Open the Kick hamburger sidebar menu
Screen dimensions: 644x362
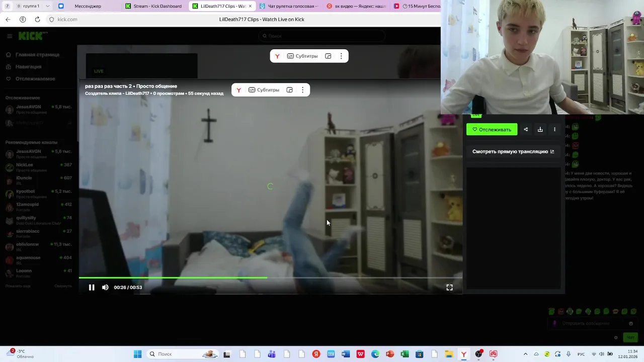tap(10, 36)
